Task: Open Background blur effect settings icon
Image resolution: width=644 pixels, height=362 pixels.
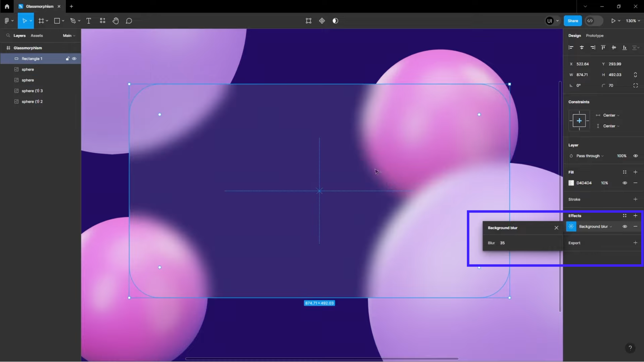Action: (x=571, y=227)
